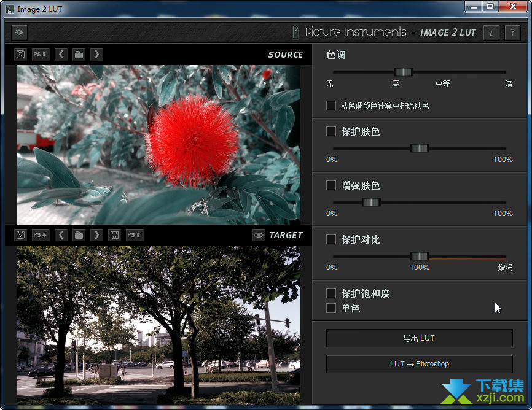
Task: Go to next source image
Action: tap(96, 54)
